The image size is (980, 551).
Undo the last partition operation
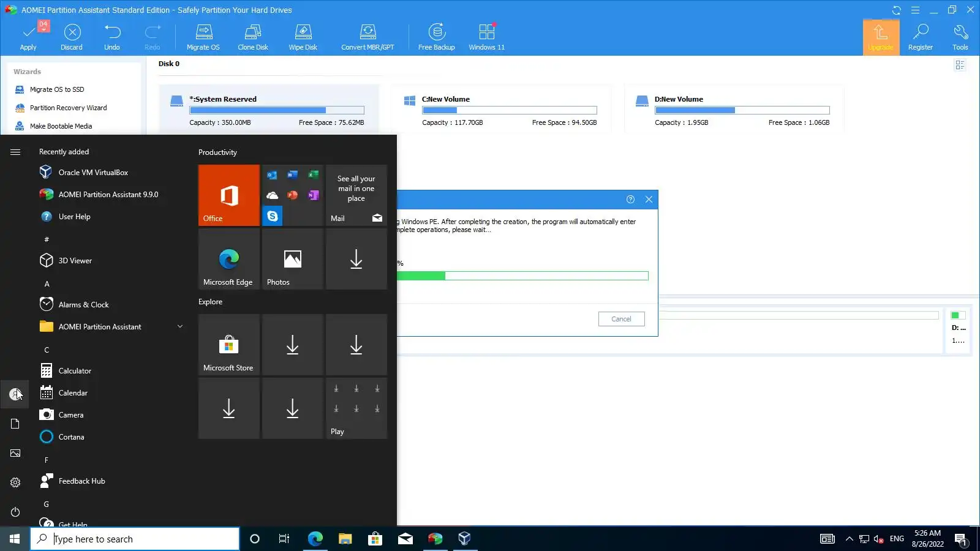pyautogui.click(x=112, y=37)
